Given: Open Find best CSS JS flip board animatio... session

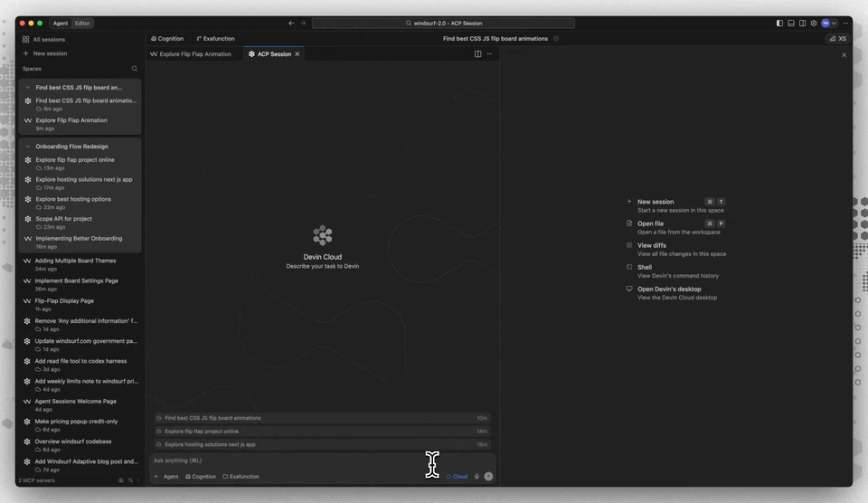Looking at the screenshot, I should click(x=80, y=104).
